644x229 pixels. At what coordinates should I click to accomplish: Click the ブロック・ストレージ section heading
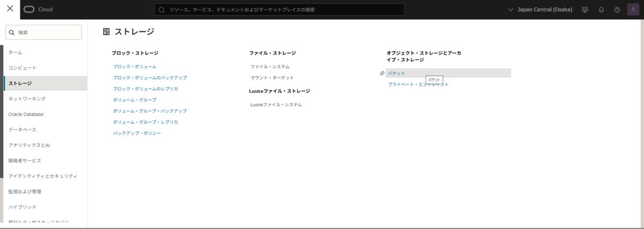[x=135, y=53]
